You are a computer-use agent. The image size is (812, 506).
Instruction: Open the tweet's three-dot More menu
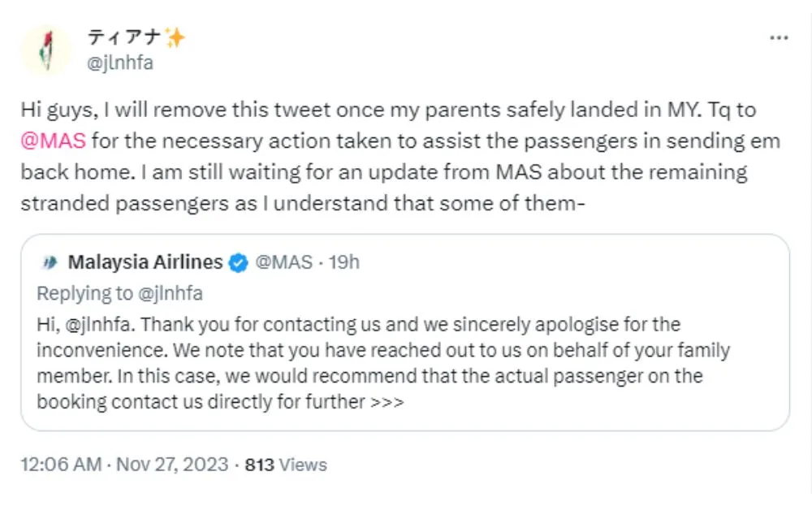click(779, 38)
